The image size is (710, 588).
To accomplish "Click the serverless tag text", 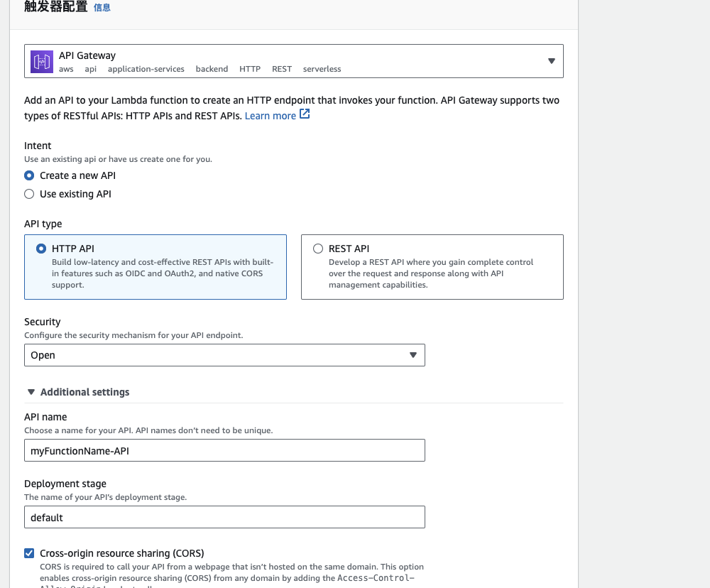I will click(x=322, y=69).
